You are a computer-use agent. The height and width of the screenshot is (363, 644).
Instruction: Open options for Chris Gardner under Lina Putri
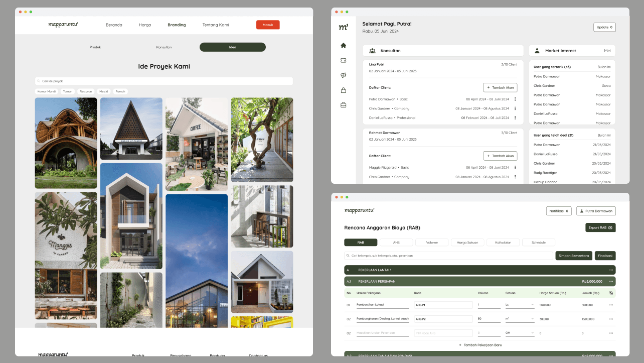[515, 108]
